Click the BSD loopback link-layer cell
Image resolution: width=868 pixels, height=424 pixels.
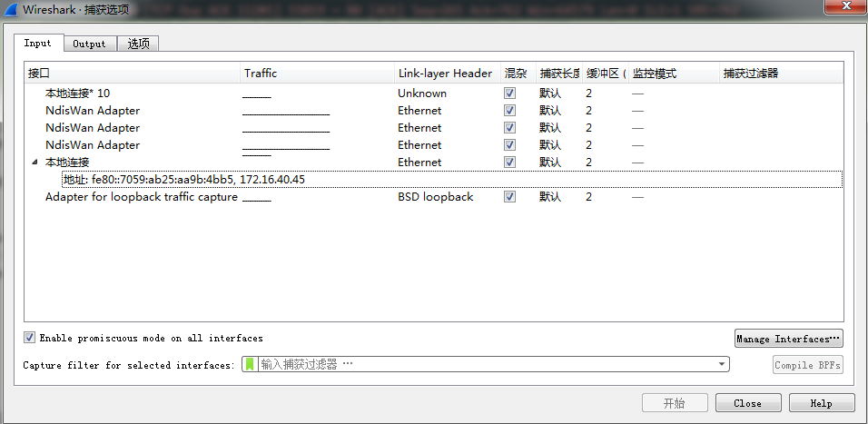click(435, 196)
